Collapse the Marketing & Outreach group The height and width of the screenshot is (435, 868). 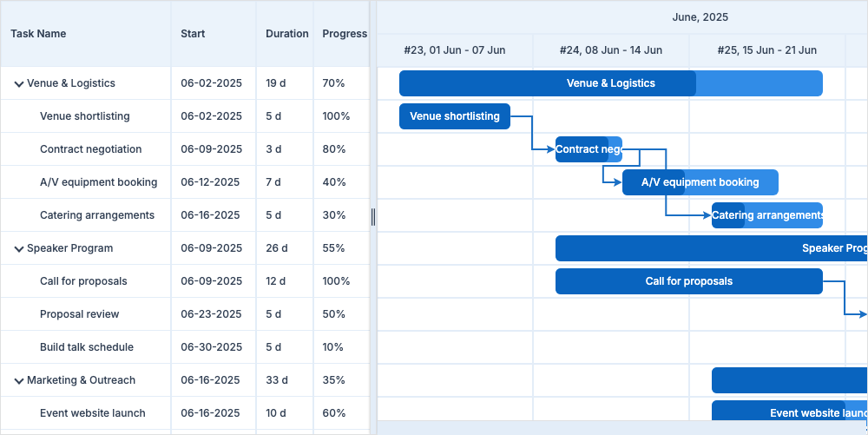pyautogui.click(x=18, y=381)
